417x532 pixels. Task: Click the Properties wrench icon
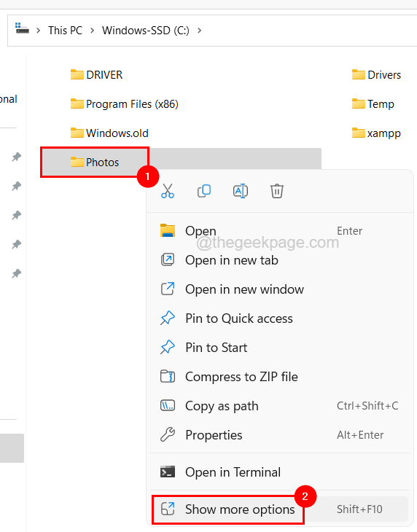pyautogui.click(x=168, y=434)
